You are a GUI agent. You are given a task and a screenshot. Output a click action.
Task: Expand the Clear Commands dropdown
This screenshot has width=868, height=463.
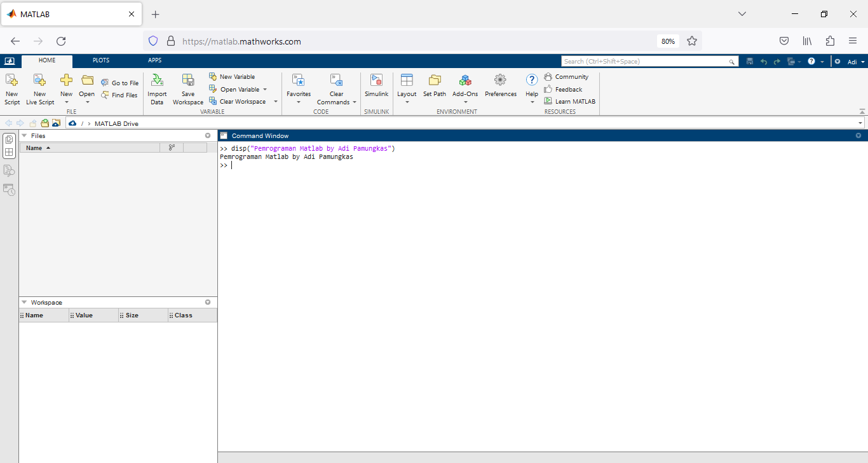tap(354, 102)
